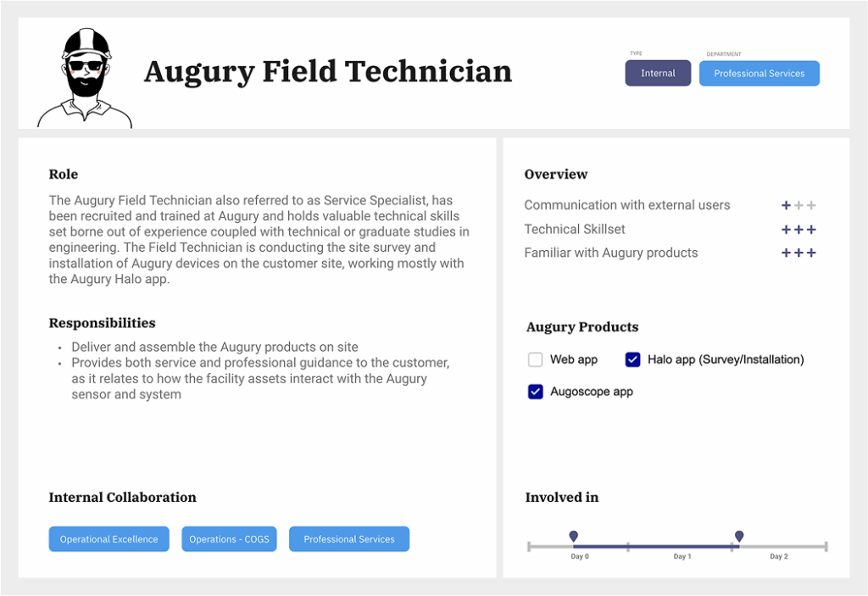Toggle the Web app checkbox
Screen dimensions: 868x596
tap(536, 359)
